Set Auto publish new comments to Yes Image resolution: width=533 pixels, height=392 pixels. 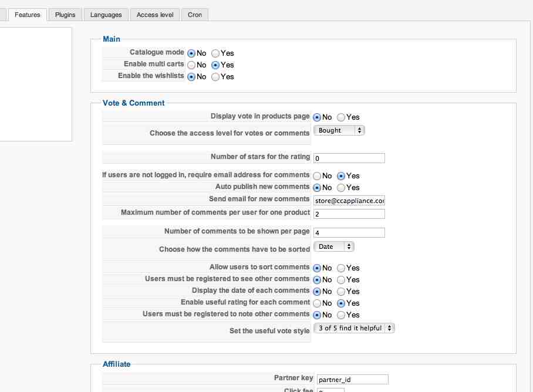pyautogui.click(x=341, y=188)
